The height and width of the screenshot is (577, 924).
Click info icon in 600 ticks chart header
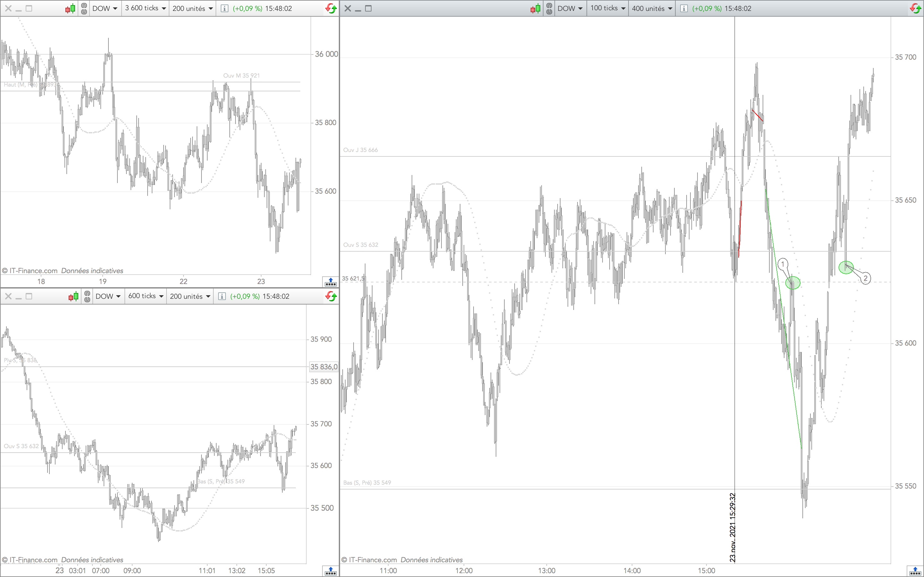(222, 296)
